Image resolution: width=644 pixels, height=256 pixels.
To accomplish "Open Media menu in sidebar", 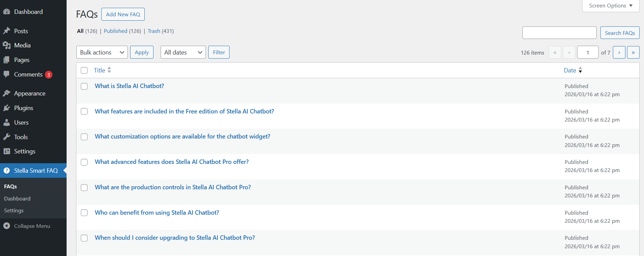I will [22, 45].
